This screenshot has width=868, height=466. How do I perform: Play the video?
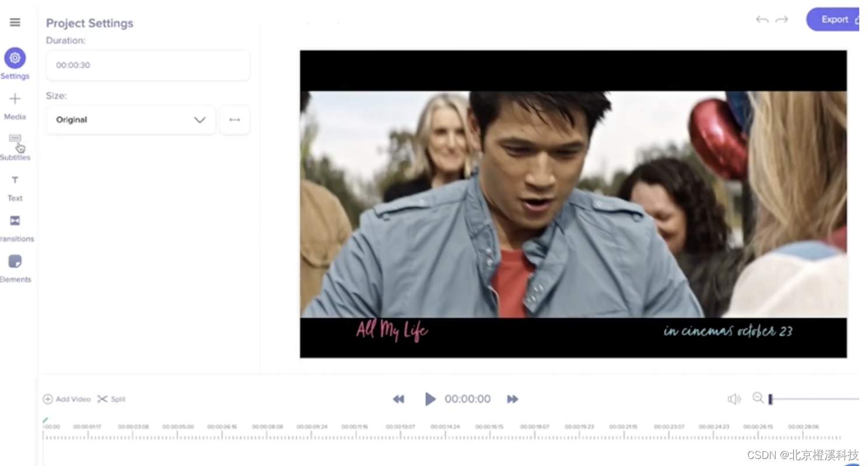point(430,399)
